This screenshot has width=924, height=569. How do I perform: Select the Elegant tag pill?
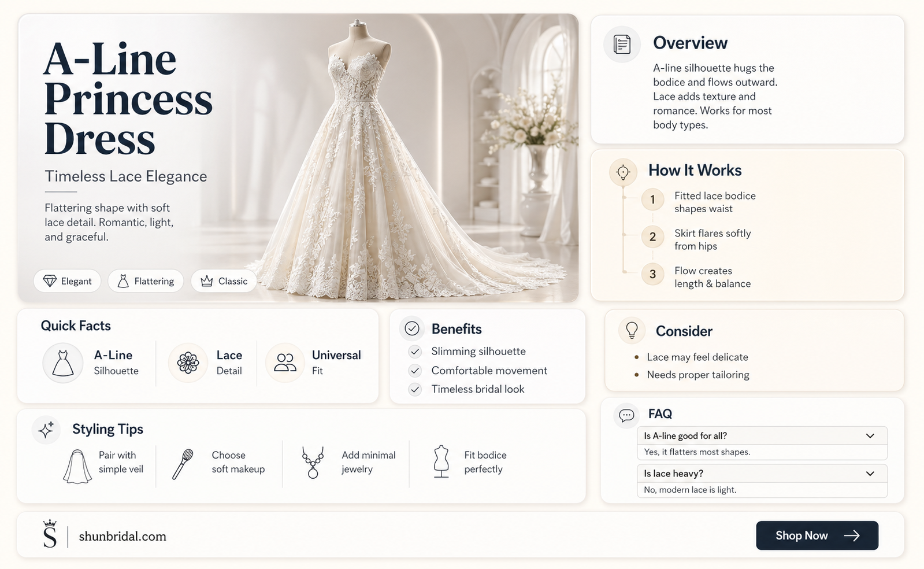pos(67,281)
